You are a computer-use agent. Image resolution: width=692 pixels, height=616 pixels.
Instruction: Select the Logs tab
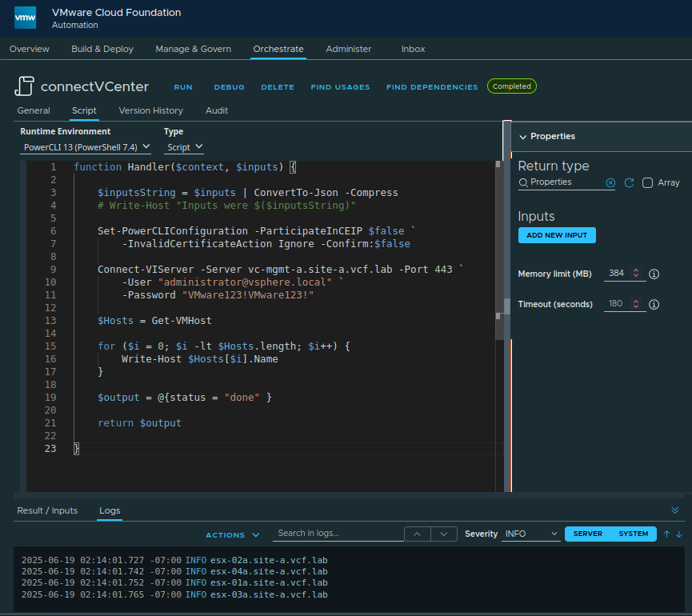[110, 510]
